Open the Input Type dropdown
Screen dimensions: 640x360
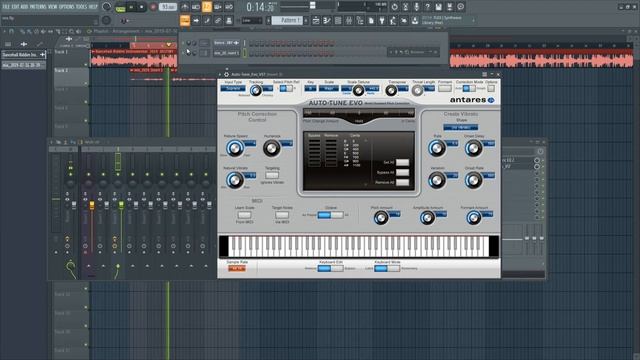tap(233, 88)
